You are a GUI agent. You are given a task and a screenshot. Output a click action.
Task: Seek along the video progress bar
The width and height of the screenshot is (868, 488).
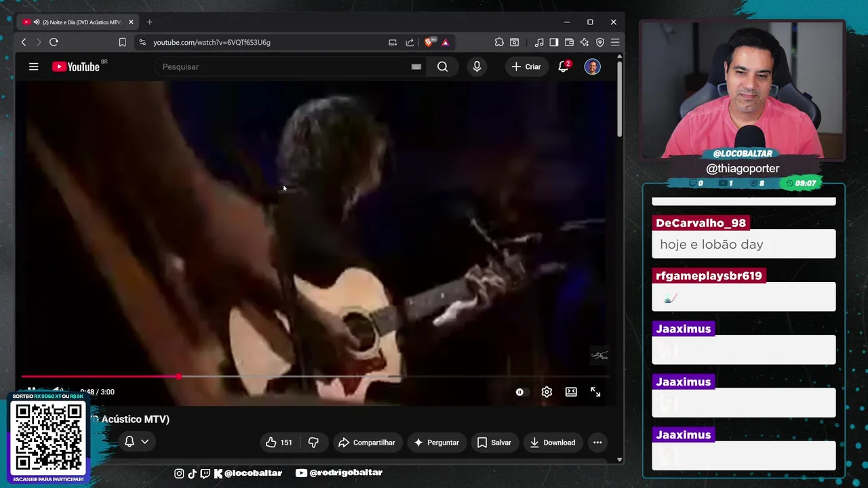point(315,376)
